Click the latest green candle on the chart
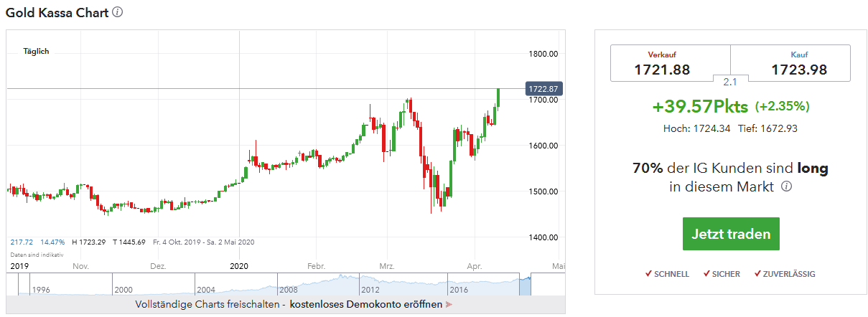Image resolution: width=868 pixels, height=317 pixels. point(498,98)
